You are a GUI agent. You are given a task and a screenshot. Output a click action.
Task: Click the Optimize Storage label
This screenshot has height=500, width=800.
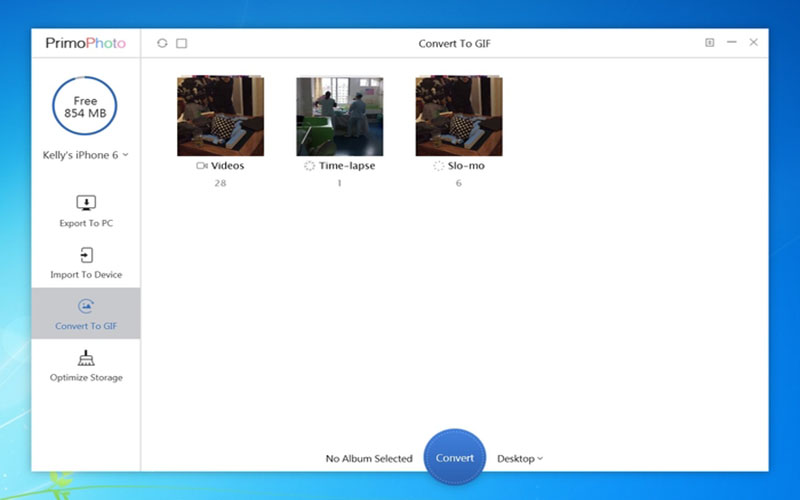(86, 378)
